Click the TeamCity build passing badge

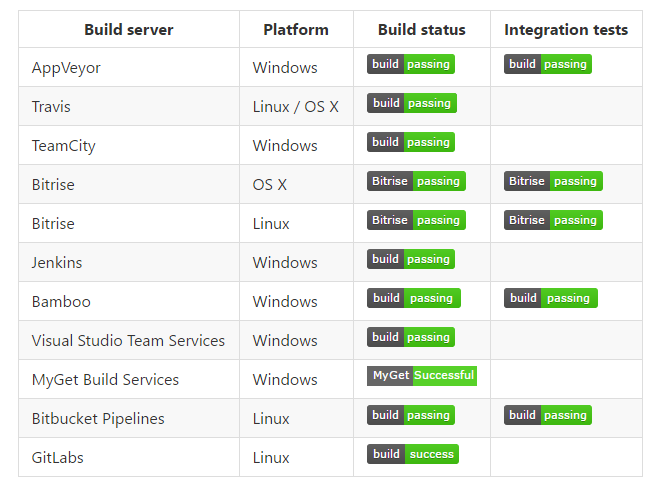pos(410,142)
